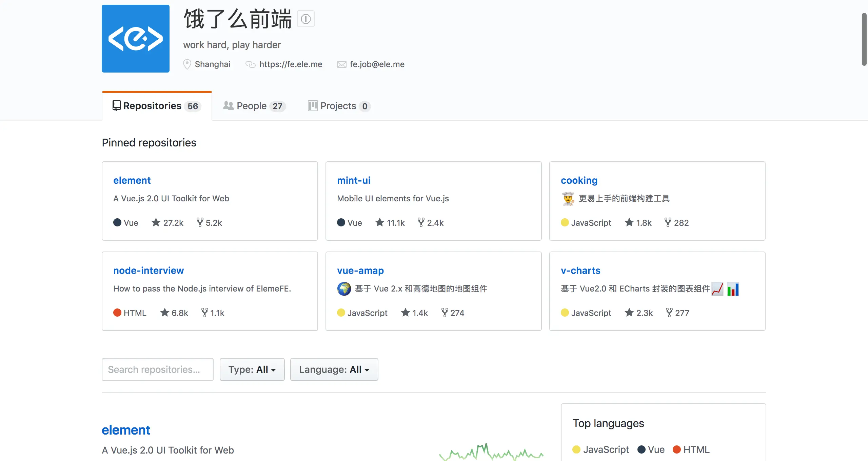This screenshot has height=461, width=868.
Task: Click the link icon beside website URL
Action: 250,64
